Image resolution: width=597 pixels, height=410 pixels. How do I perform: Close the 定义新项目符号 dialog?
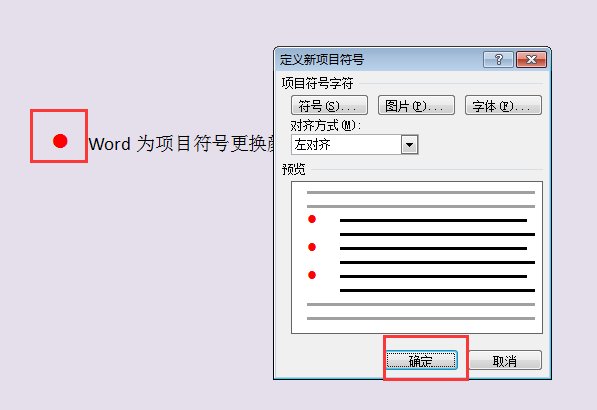tap(531, 59)
